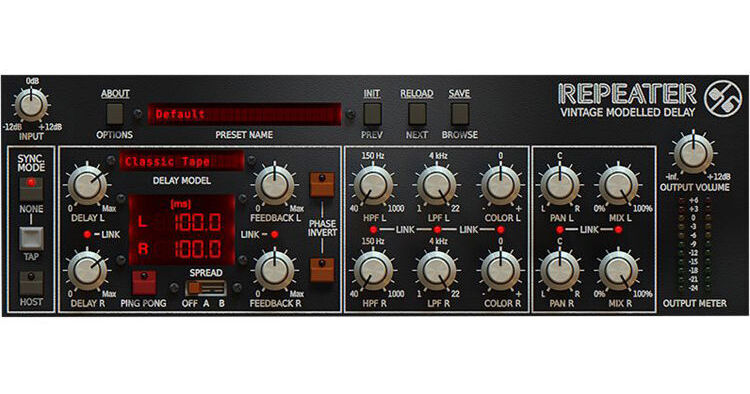Click the Reload/Next button
The height and width of the screenshot is (394, 750).
[417, 114]
